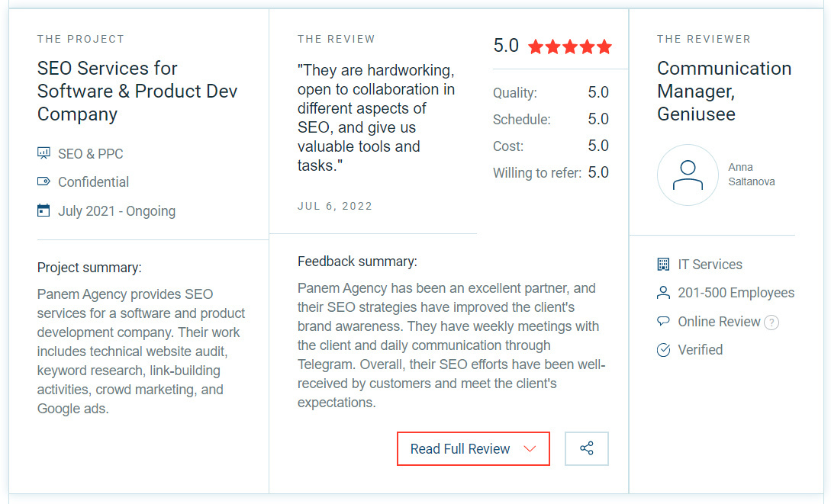Click the 201-500 Employees label
This screenshot has width=831, height=504.
pyautogui.click(x=736, y=293)
